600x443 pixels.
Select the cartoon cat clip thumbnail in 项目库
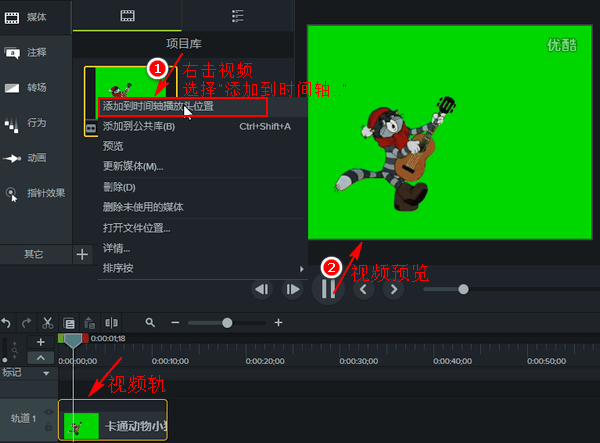(130, 81)
